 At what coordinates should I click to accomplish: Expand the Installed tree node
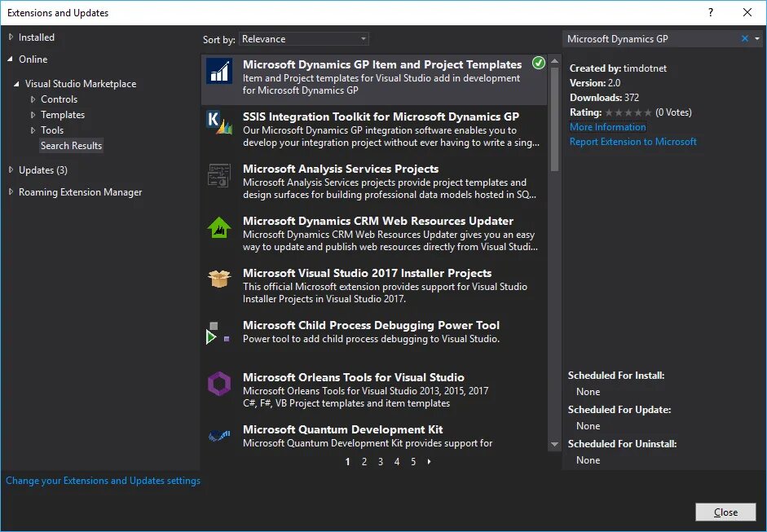(11, 37)
